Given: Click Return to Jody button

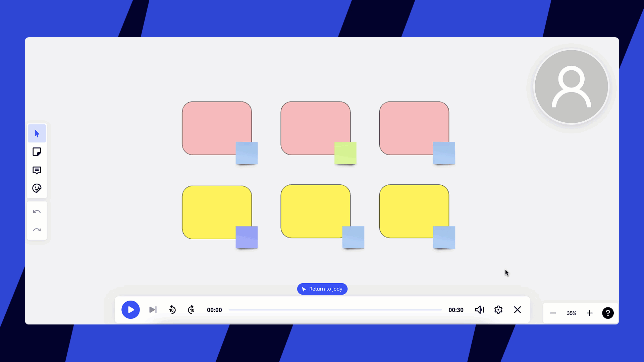Looking at the screenshot, I should point(322,289).
